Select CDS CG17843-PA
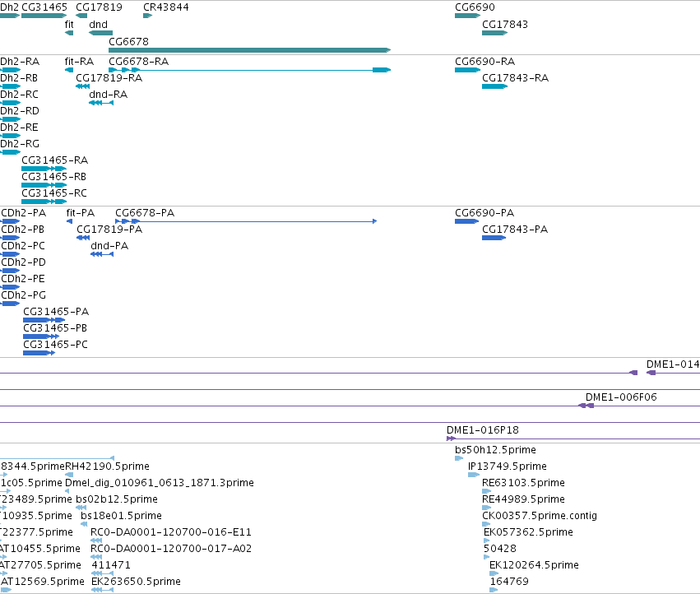700x594 pixels. coord(494,238)
